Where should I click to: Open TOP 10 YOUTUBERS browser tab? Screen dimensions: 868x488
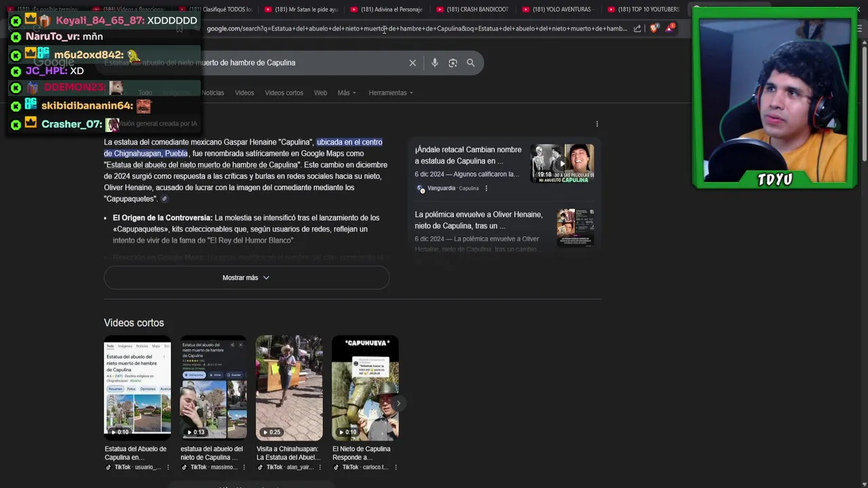point(644,9)
